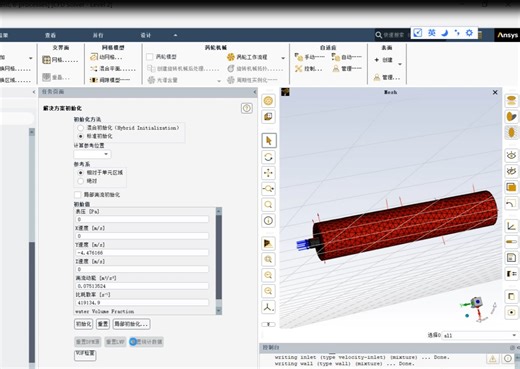This screenshot has width=520, height=369.
Task: Choose the zoom in/out magnifier with arrow
Action: click(x=269, y=189)
